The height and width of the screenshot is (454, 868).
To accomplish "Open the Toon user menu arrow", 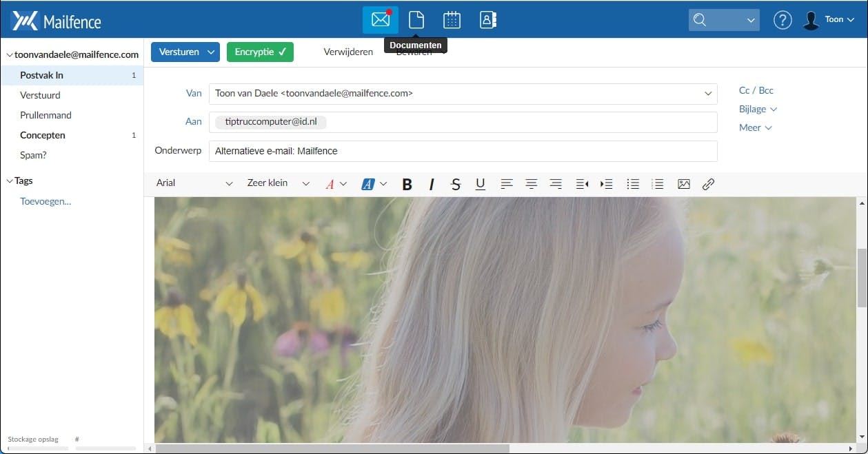I will [x=850, y=20].
